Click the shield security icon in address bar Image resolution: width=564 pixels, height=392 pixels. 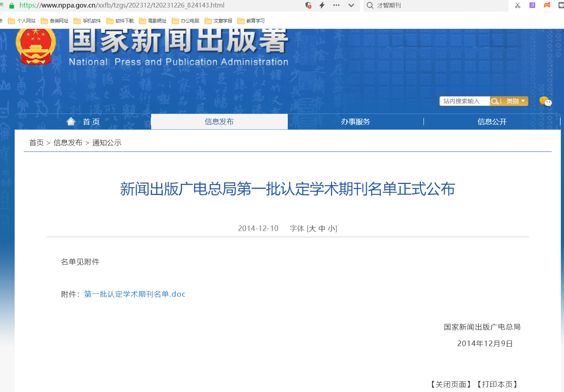(308, 5)
